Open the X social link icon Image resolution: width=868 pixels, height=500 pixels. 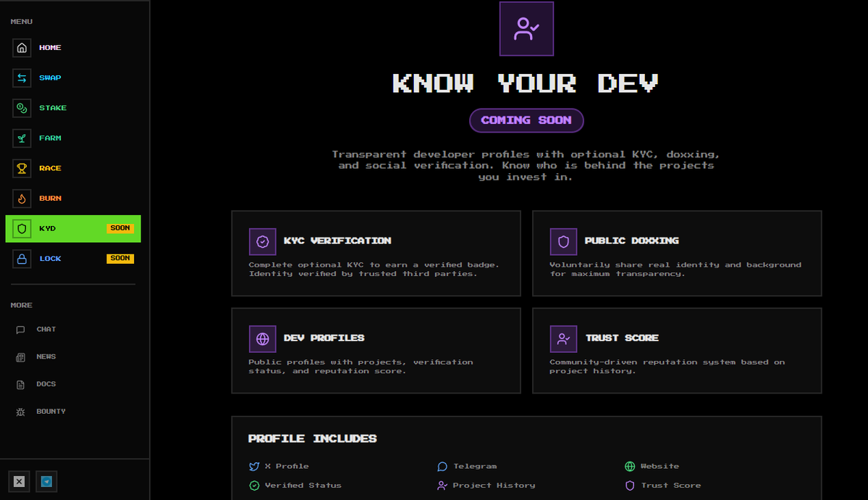[19, 481]
